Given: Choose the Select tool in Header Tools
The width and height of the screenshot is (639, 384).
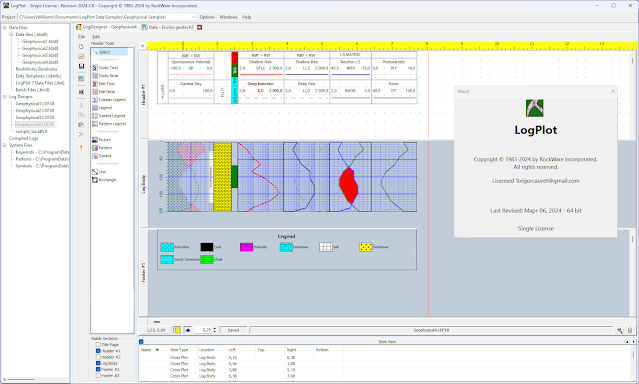Looking at the screenshot, I should [x=109, y=52].
